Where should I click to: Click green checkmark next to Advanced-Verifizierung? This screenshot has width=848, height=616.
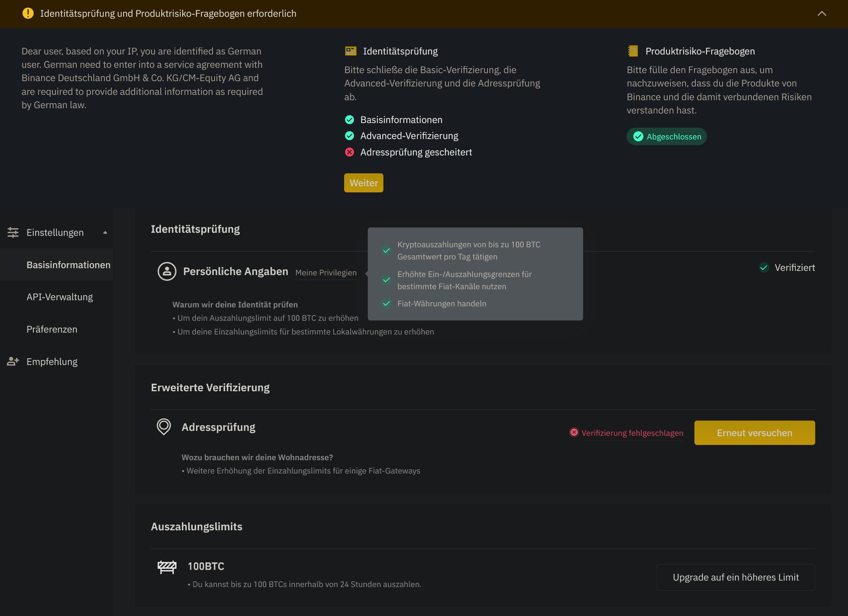point(349,136)
